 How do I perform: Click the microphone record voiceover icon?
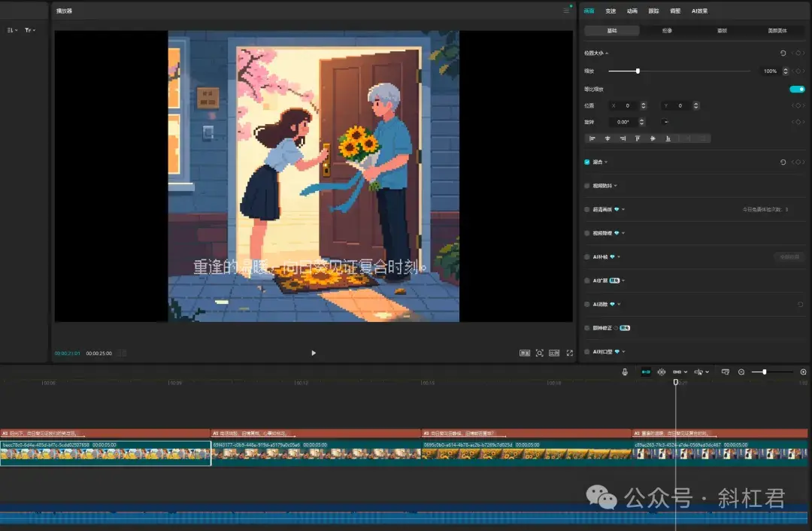(x=625, y=372)
